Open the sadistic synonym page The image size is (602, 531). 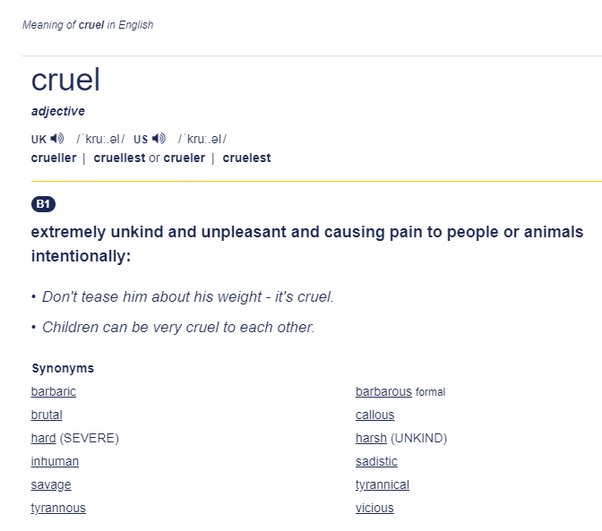[x=376, y=461]
